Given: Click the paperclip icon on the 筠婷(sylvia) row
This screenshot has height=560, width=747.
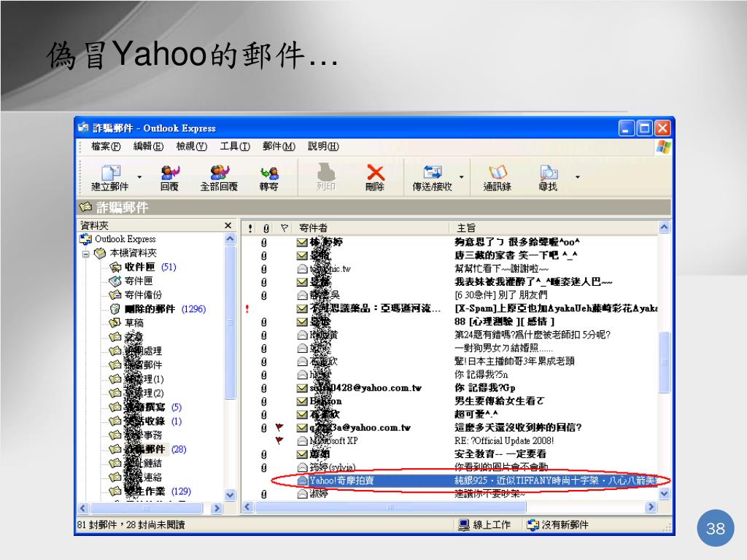Looking at the screenshot, I should [x=264, y=467].
